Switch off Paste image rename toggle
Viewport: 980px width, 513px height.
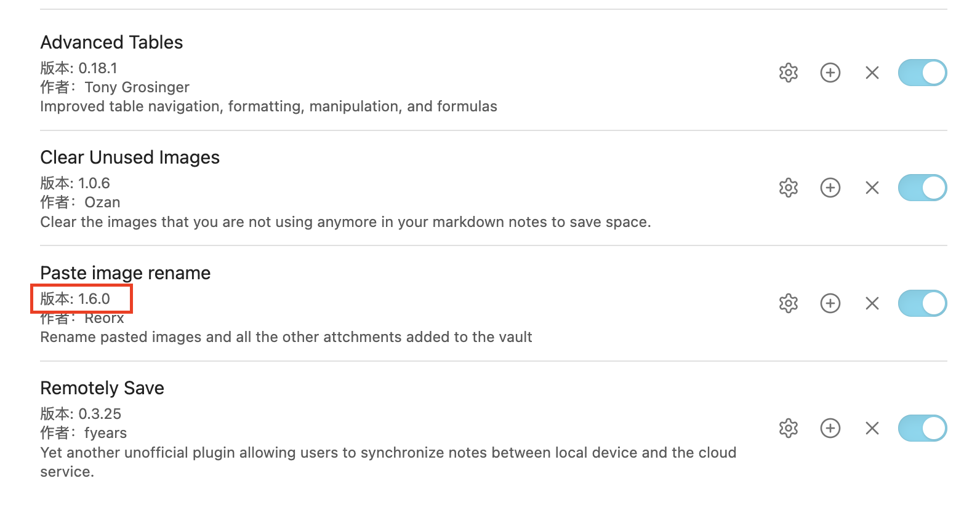point(922,303)
